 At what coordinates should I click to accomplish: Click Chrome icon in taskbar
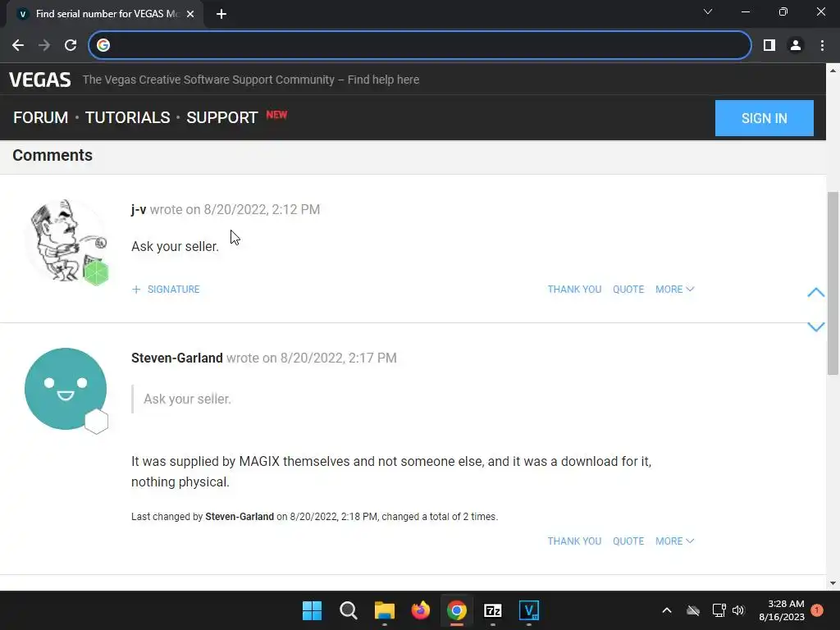[456, 610]
